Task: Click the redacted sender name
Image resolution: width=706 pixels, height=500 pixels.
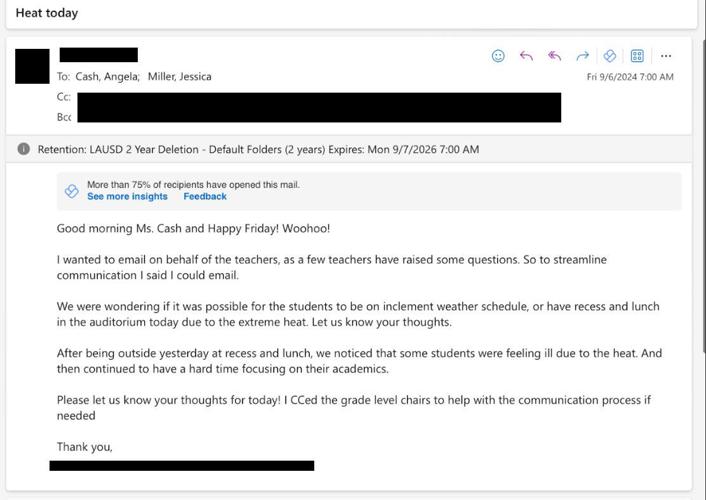Action: click(98, 55)
